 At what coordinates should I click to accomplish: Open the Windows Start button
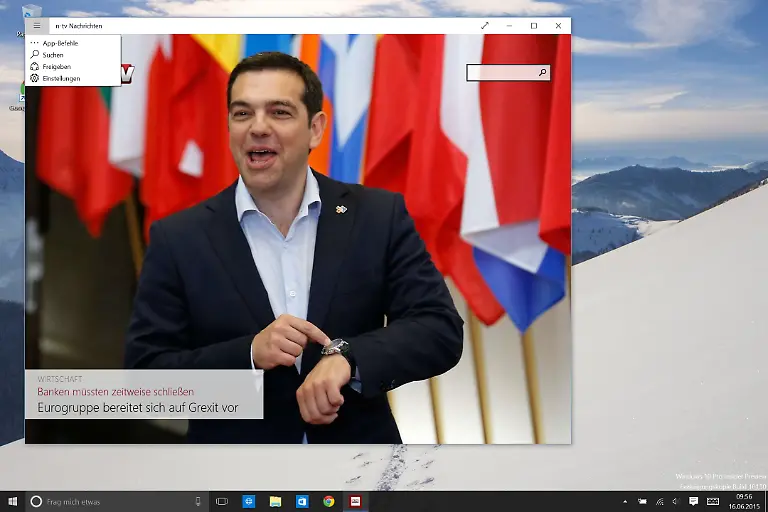pos(12,501)
